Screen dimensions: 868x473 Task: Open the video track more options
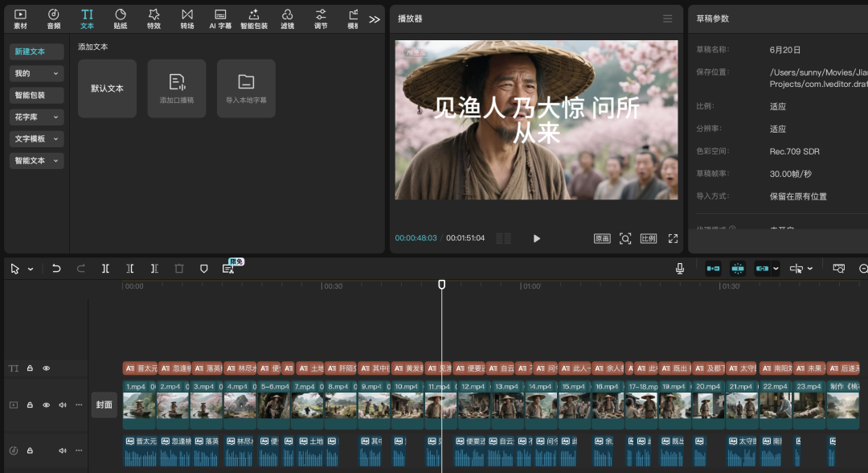pos(79,405)
